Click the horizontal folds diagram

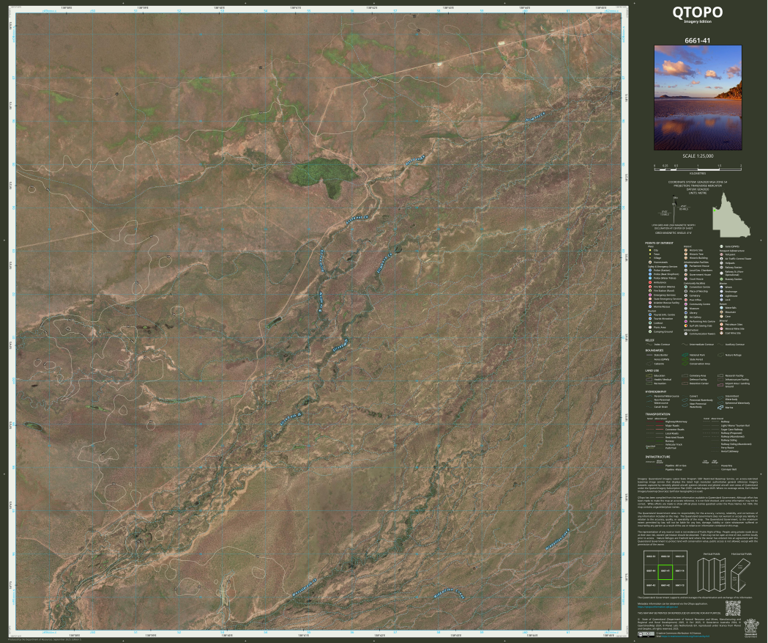pyautogui.click(x=741, y=575)
